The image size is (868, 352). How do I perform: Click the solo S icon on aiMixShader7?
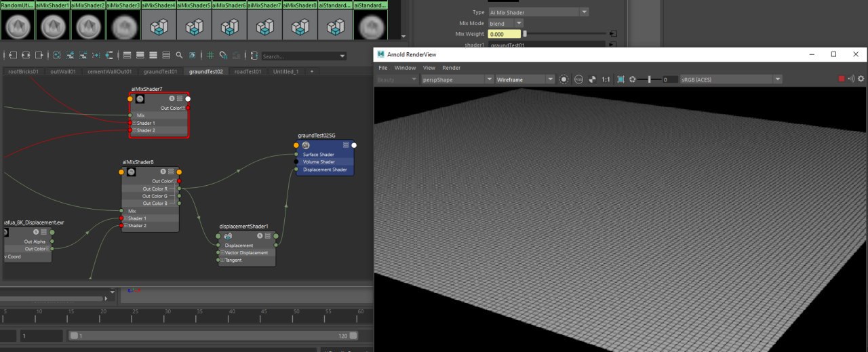point(171,99)
